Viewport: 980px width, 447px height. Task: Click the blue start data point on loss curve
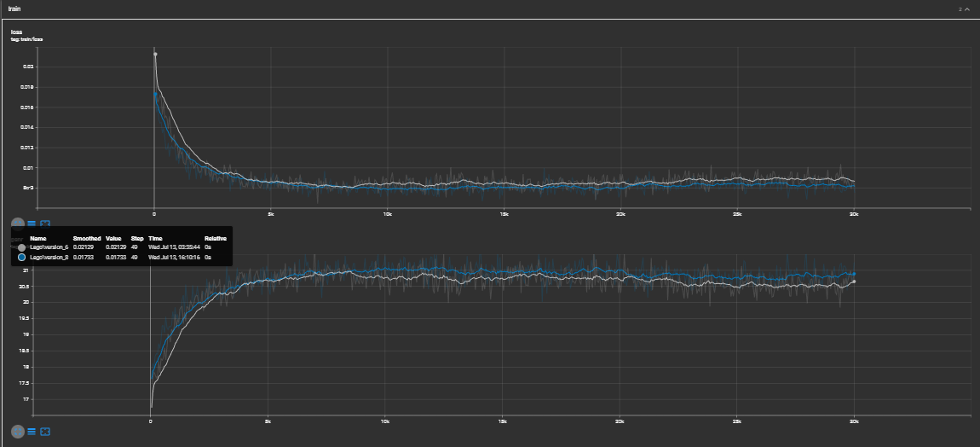pyautogui.click(x=155, y=94)
